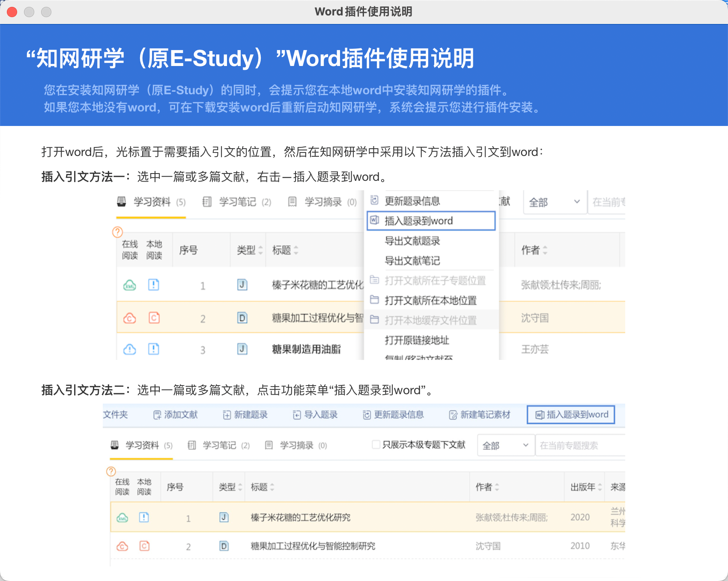Screen dimensions: 728x581
Task: Click green cloud icon in lower 榛子米花糖的工艺优化研究 row
Action: point(122,518)
